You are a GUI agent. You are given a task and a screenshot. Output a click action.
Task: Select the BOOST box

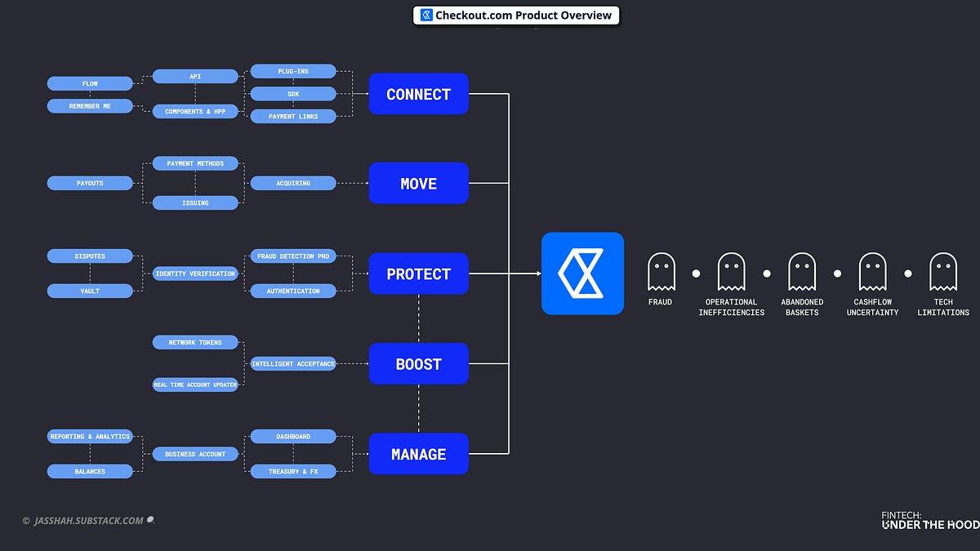click(x=418, y=364)
